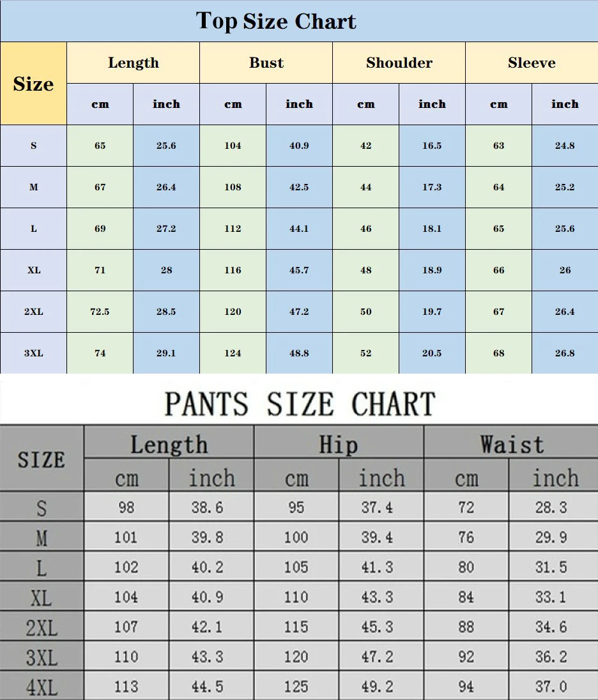Image resolution: width=598 pixels, height=700 pixels.
Task: Click bust value 116 for size XL
Action: click(233, 270)
